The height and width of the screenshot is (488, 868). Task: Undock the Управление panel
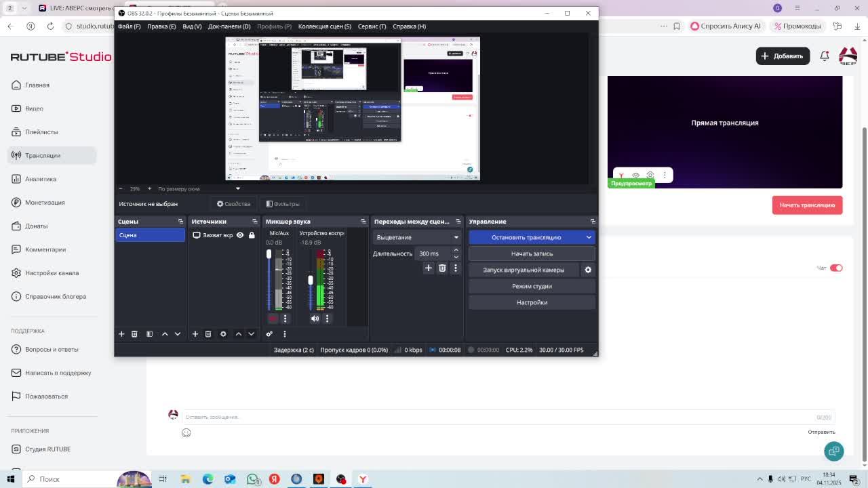click(593, 222)
